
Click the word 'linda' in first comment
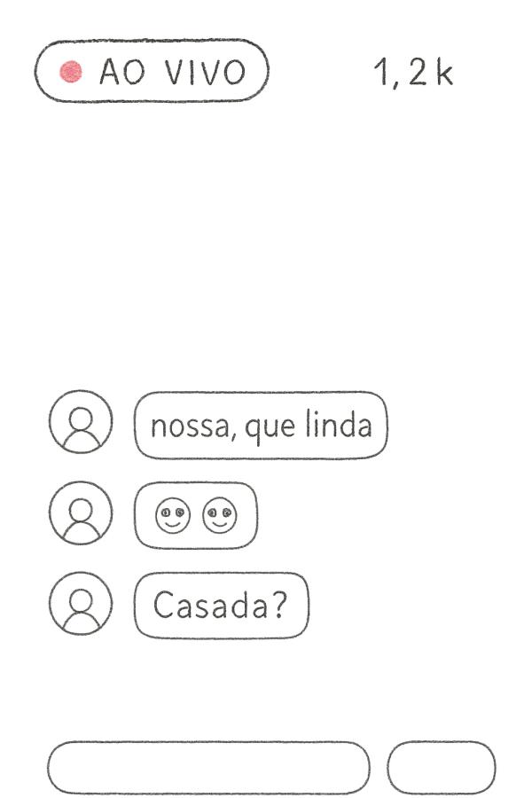[339, 425]
